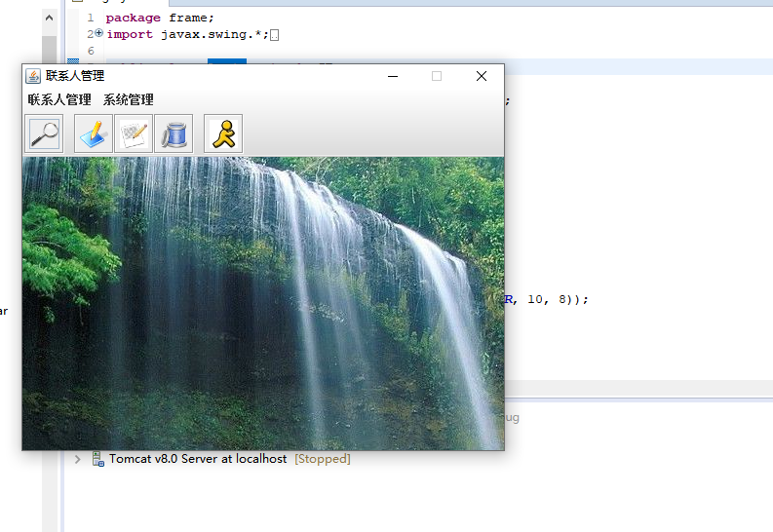
Task: Click the collapsed imports box after javax.swing.*
Action: click(x=275, y=35)
